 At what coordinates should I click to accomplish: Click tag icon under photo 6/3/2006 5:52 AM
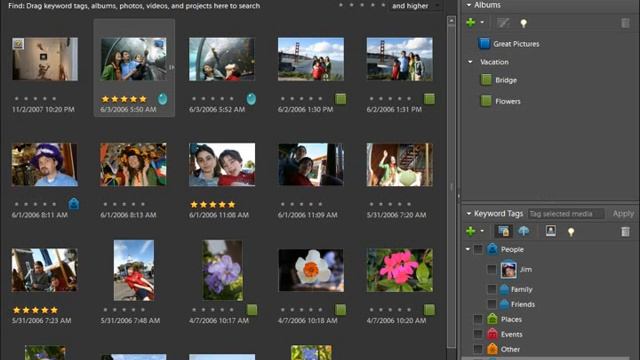(x=251, y=99)
